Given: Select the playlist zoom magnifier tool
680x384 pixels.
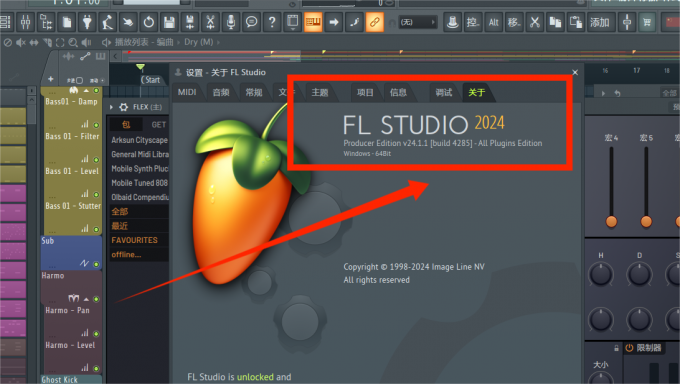Looking at the screenshot, I should 73,43.
